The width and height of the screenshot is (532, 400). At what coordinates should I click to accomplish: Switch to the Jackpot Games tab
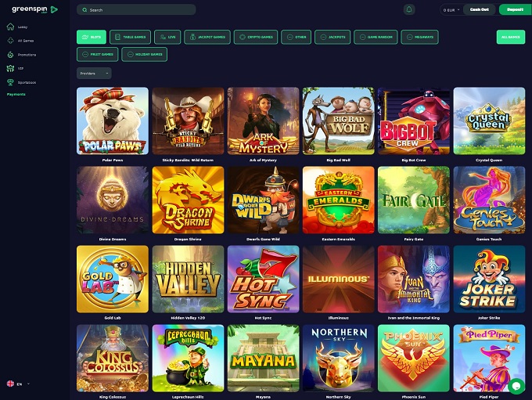pyautogui.click(x=207, y=37)
